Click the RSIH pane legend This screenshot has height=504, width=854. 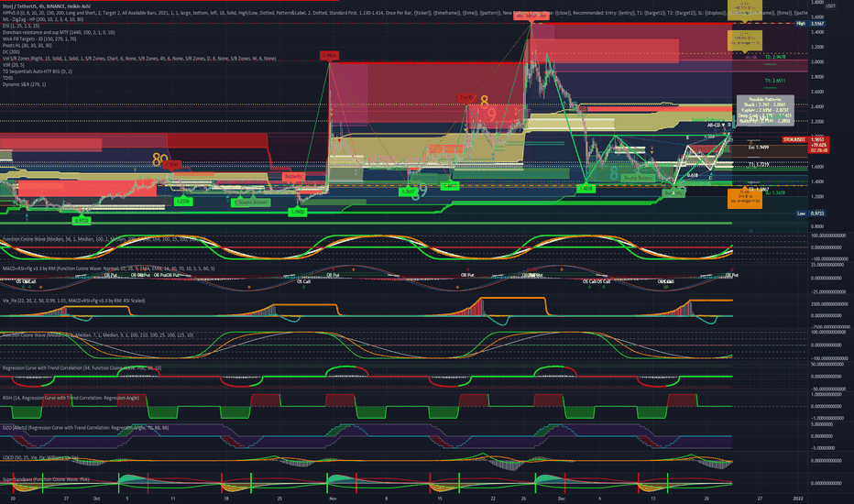(71, 398)
